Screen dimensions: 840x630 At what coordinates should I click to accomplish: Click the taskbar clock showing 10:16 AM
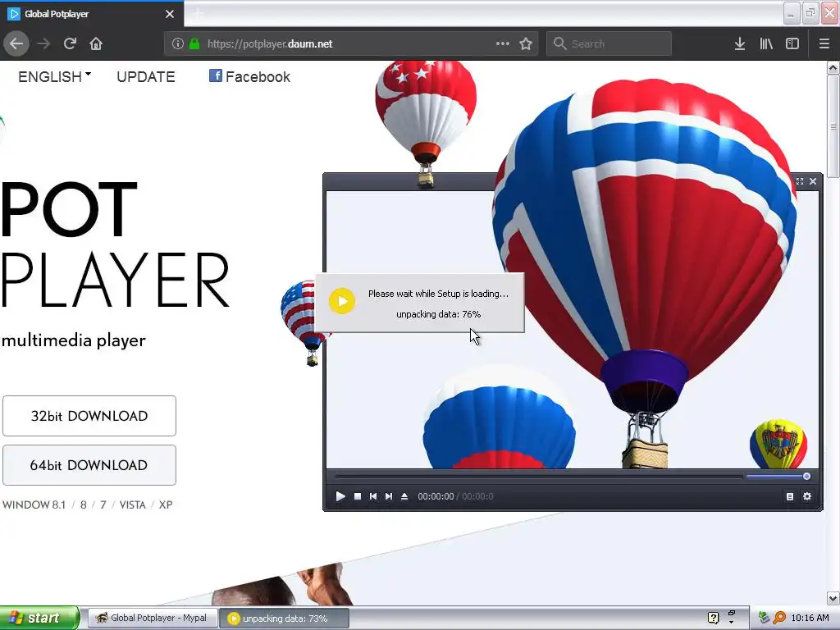(x=810, y=619)
